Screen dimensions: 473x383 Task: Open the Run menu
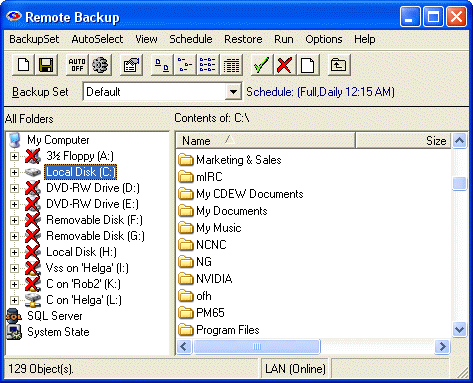coord(284,39)
